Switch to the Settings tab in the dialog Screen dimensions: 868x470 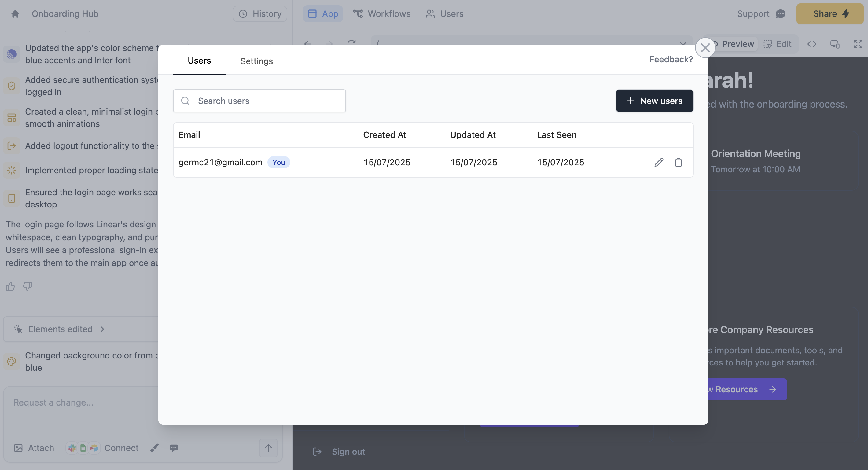(x=256, y=61)
